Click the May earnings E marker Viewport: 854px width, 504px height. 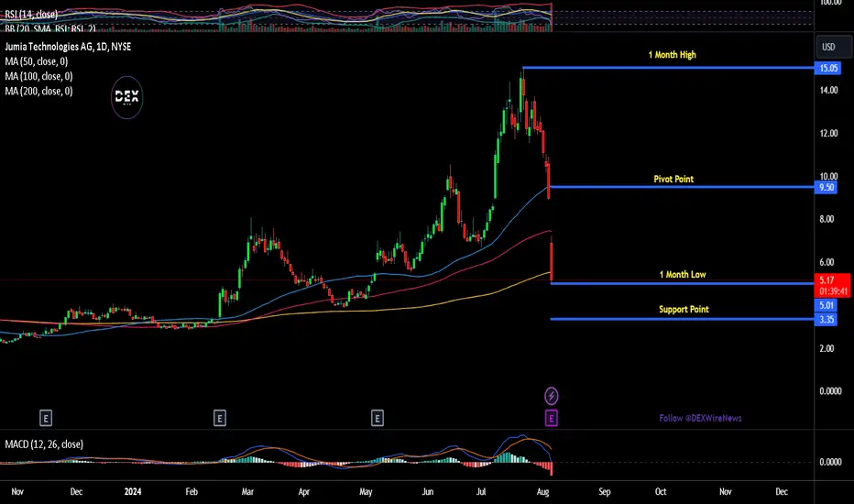point(378,419)
